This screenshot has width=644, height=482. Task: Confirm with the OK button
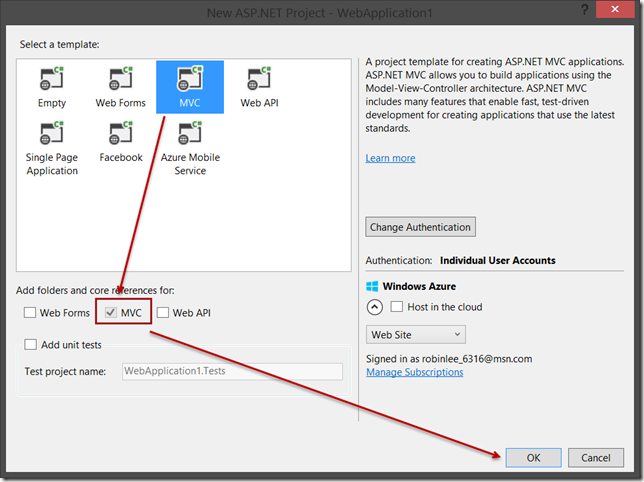pyautogui.click(x=534, y=458)
